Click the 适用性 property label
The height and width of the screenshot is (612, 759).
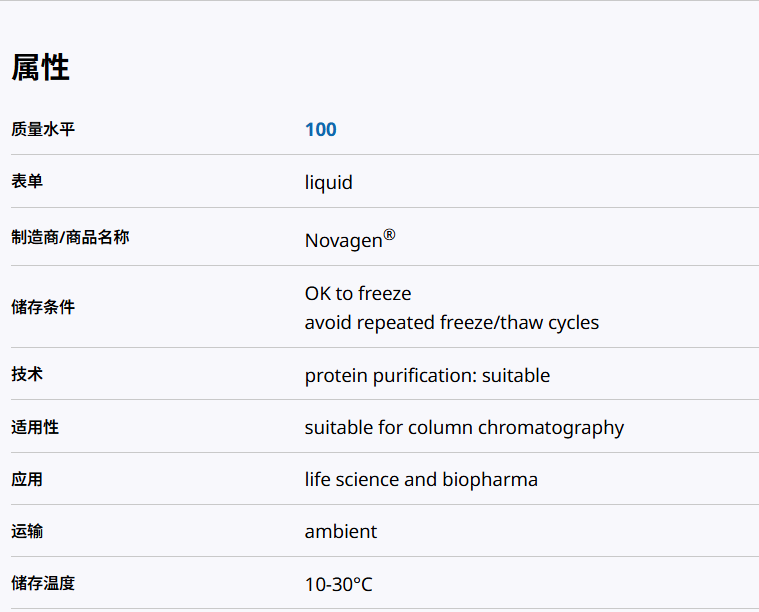35,427
